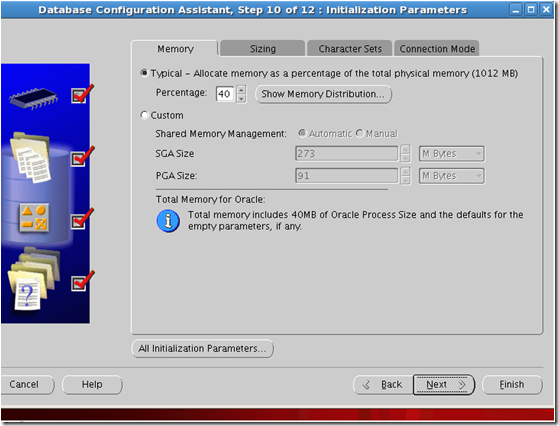Image resolution: width=559 pixels, height=426 pixels.
Task: Click Show Memory Distribution button
Action: (x=323, y=94)
